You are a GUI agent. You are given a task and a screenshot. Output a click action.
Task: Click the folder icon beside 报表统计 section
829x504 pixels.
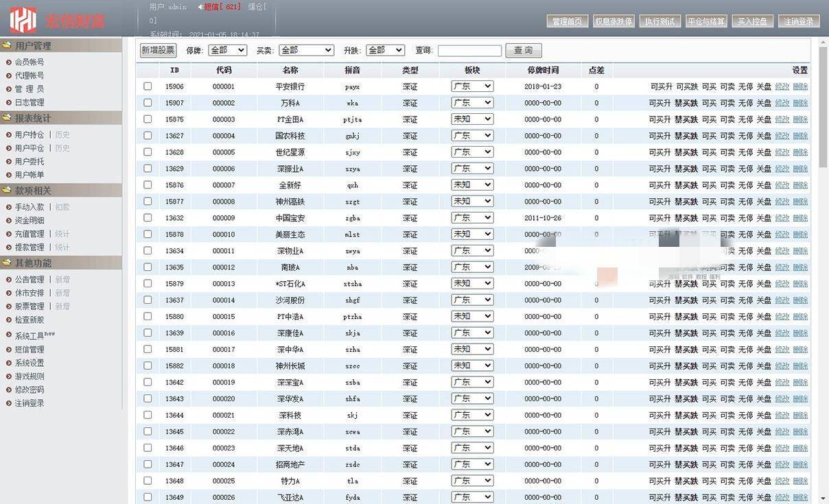point(6,119)
